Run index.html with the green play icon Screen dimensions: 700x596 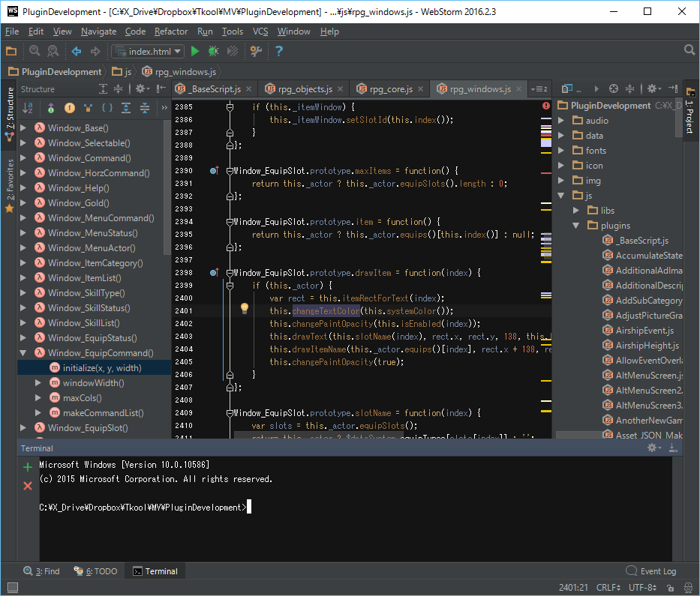(195, 51)
